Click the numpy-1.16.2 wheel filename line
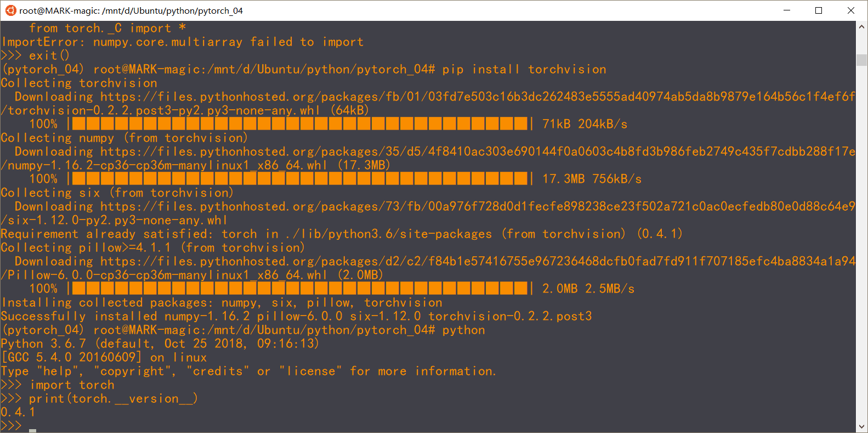This screenshot has width=868, height=433. pyautogui.click(x=196, y=165)
